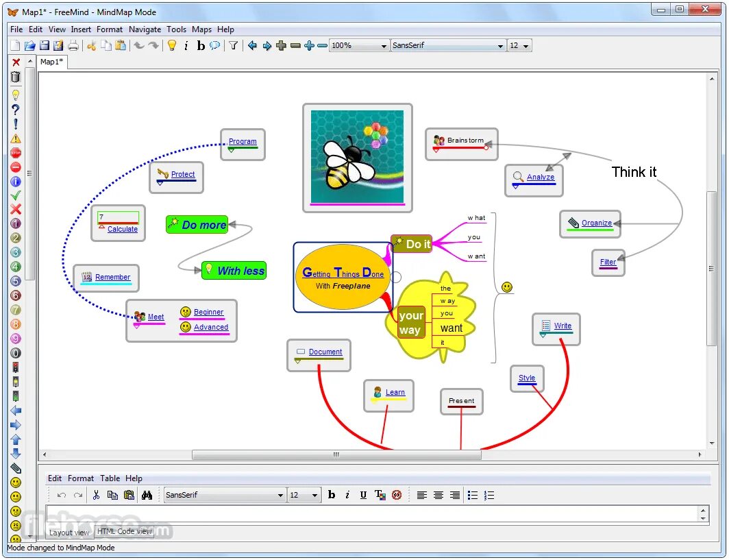This screenshot has height=560, width=729.
Task: Select the Map1* tab
Action: click(x=52, y=62)
